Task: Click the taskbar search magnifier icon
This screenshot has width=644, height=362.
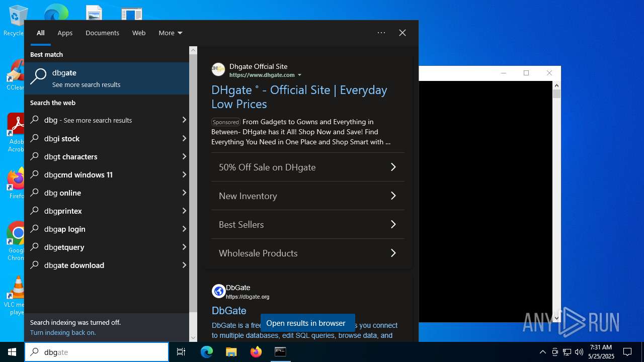Action: (x=34, y=352)
